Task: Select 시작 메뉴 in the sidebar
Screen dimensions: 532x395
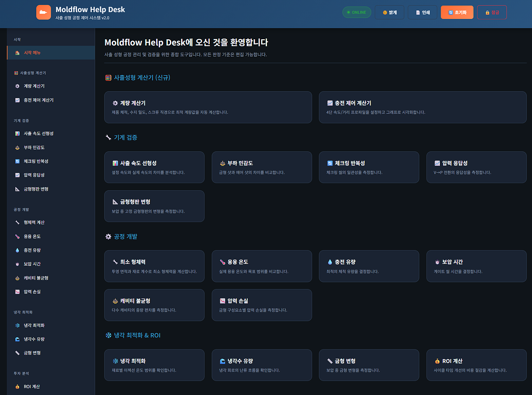Action: (51, 53)
